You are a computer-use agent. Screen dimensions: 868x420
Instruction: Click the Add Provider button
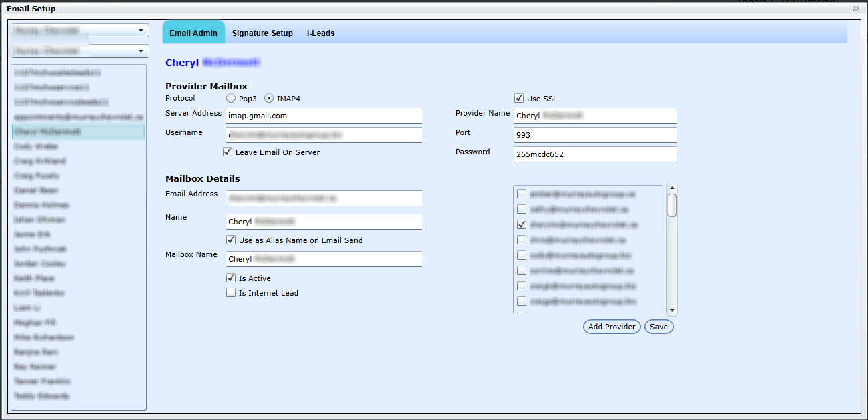[x=612, y=327]
